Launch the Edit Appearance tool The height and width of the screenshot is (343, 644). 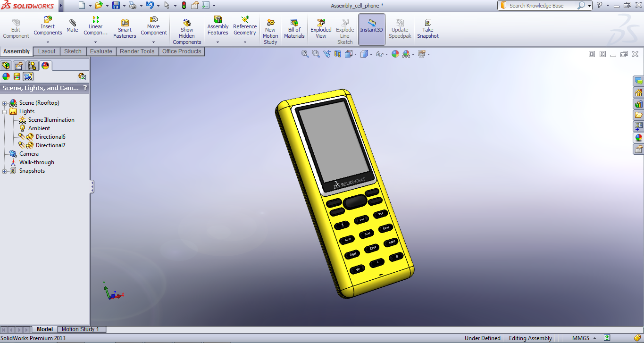[395, 53]
